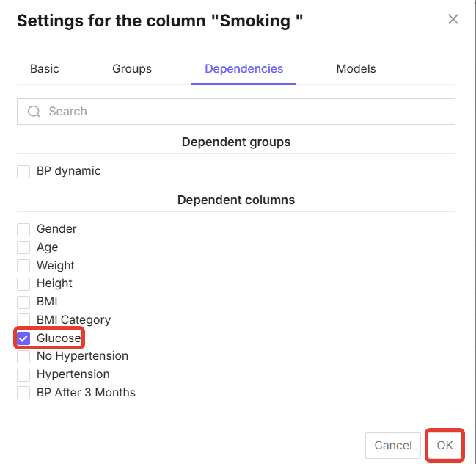Check the BMI checkbox
Image resolution: width=476 pixels, height=464 pixels.
[x=23, y=302]
